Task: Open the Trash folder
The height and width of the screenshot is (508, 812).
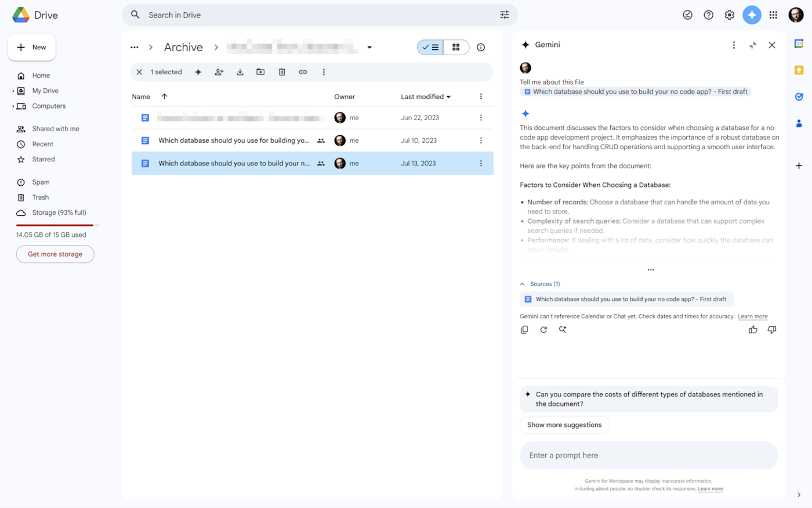Action: click(41, 197)
